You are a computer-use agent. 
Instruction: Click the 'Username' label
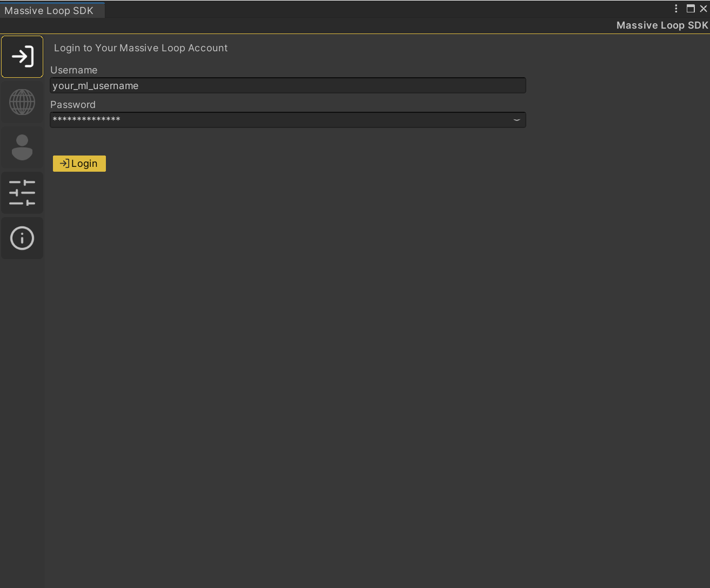pyautogui.click(x=74, y=70)
